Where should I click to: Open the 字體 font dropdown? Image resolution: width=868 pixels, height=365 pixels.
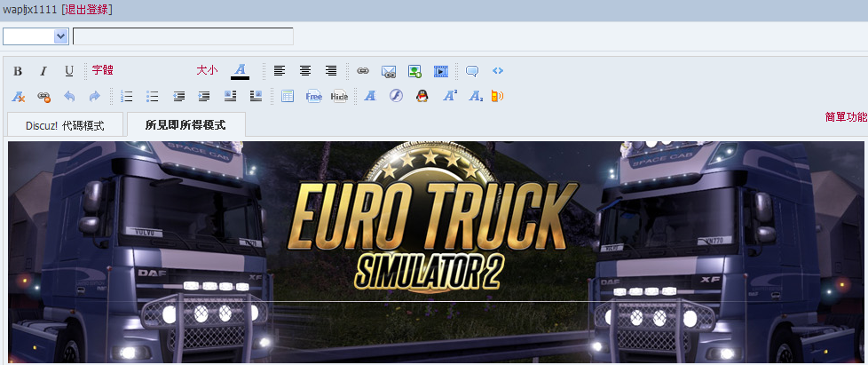(103, 70)
